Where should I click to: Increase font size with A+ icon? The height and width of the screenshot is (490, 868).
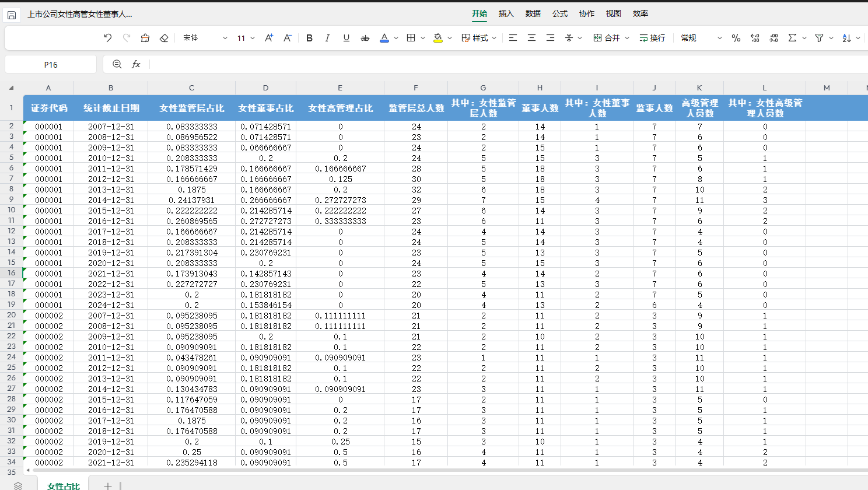coord(269,38)
